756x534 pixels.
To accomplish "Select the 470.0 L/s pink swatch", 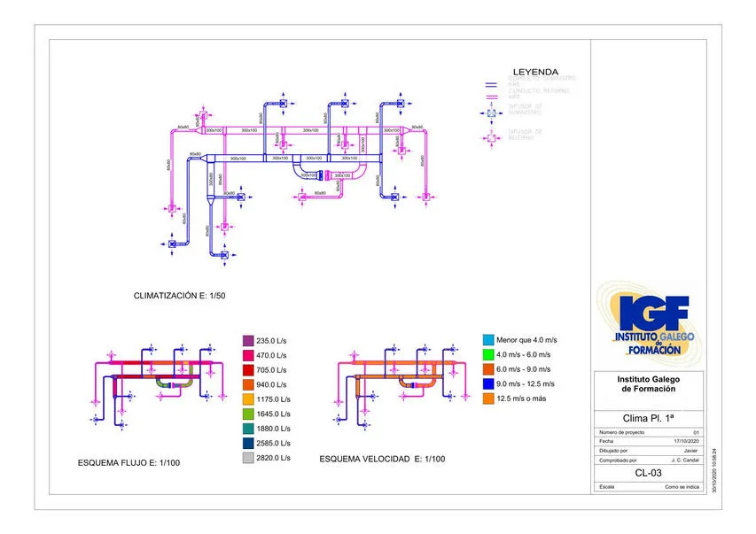I will pos(248,356).
